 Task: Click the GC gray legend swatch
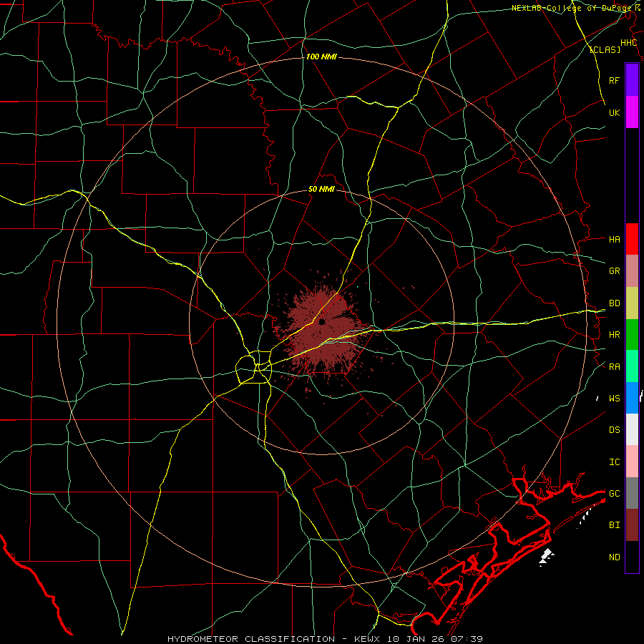pyautogui.click(x=632, y=493)
